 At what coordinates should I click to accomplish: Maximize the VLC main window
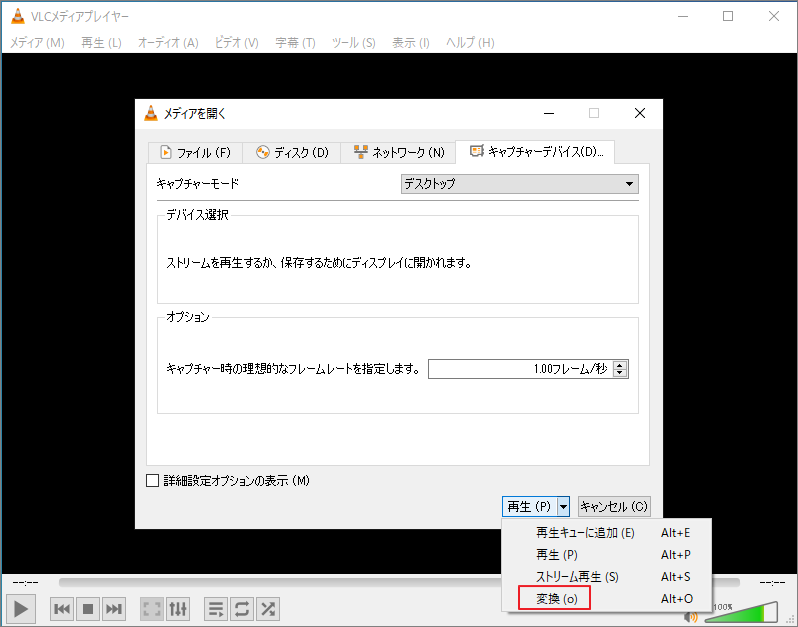(728, 16)
